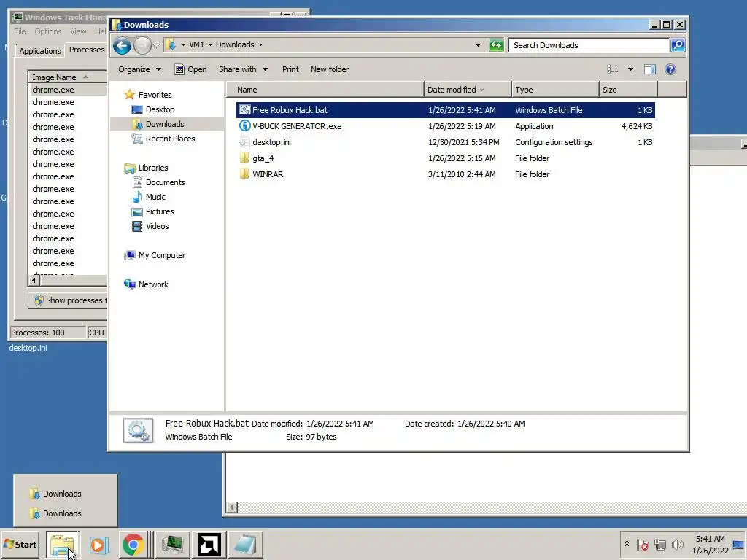Click the search magnifier icon
Screen dimensions: 747x560
[x=678, y=45]
